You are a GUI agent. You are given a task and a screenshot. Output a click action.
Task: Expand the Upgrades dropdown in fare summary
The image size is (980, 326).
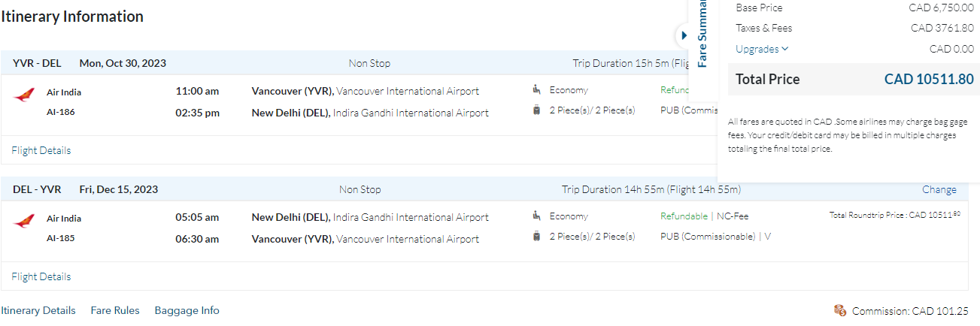[x=762, y=49]
